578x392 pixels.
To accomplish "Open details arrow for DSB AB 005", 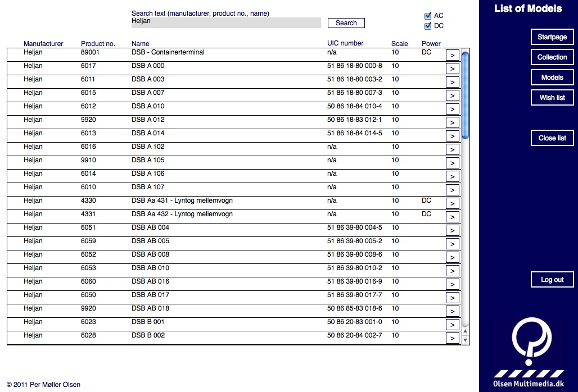I will tap(452, 244).
